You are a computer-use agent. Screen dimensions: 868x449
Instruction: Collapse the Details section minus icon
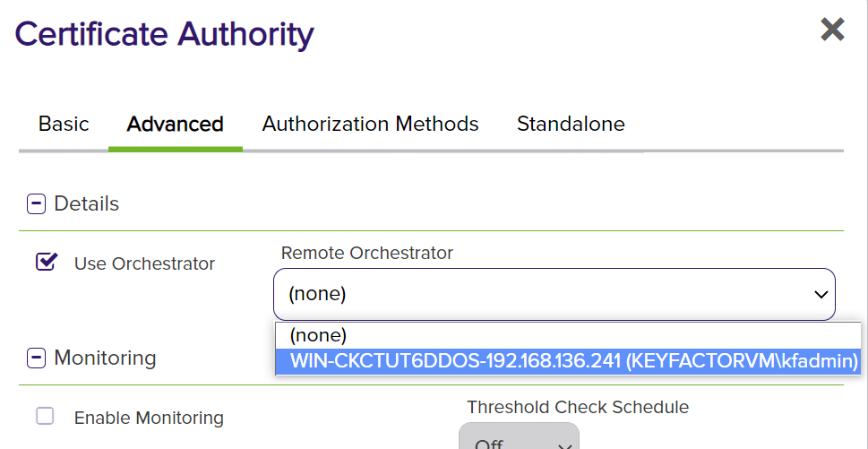point(36,203)
